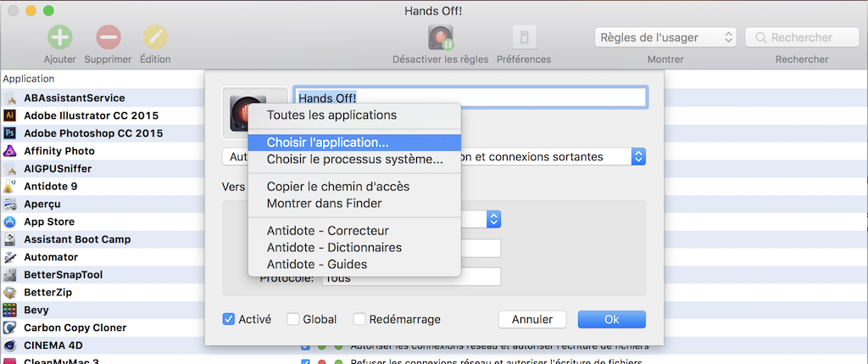Choose "Choisir l'application..." menu entry
Viewport: 868px width, 364px height.
pos(328,143)
